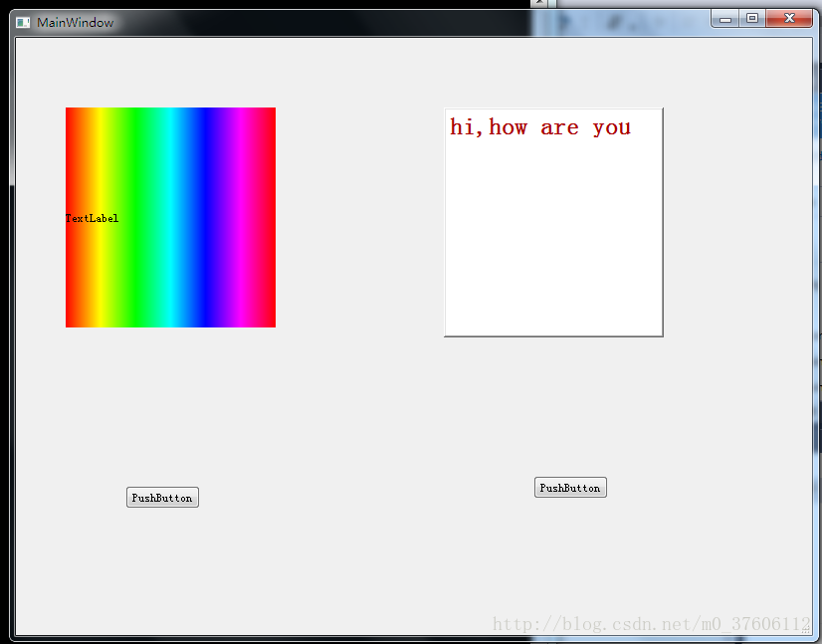Maximize the MainWindow window
The width and height of the screenshot is (822, 644).
click(x=752, y=19)
